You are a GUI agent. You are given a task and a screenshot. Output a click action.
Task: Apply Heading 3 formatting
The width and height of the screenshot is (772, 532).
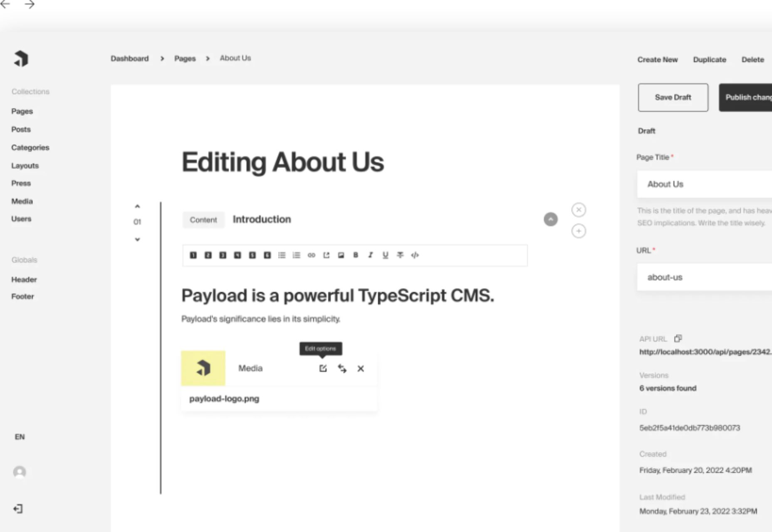point(223,255)
